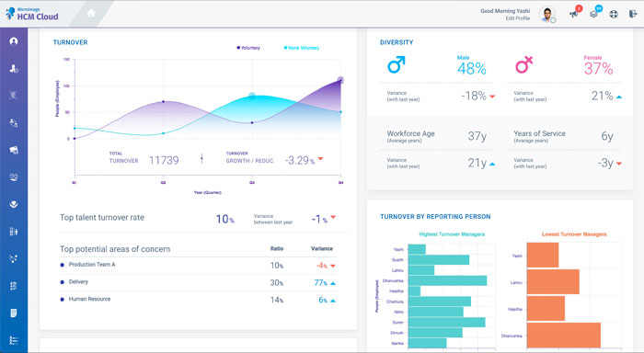Click Lahiru orange bar in Lowest Turnover chart
Screen dimensions: 644x353
click(x=553, y=281)
